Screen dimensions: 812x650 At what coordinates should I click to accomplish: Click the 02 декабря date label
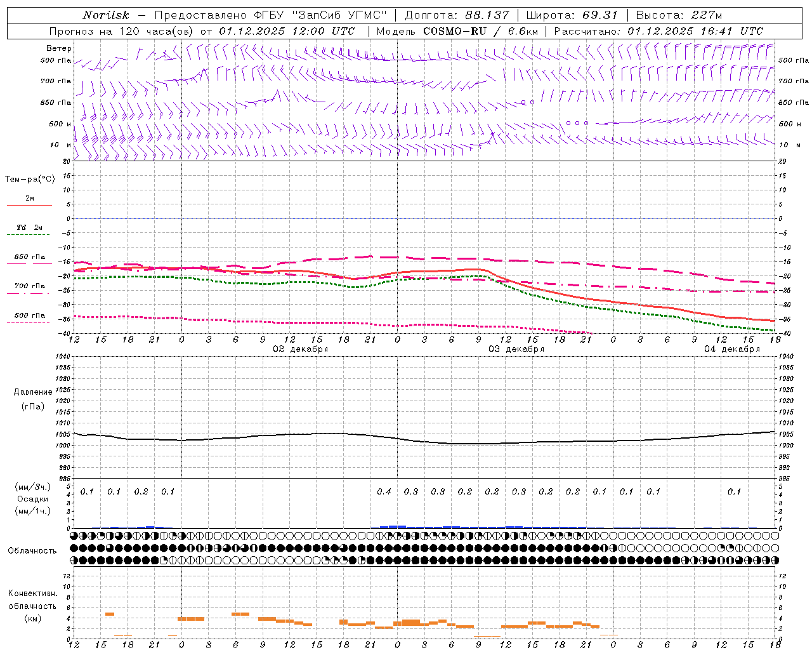coord(301,349)
